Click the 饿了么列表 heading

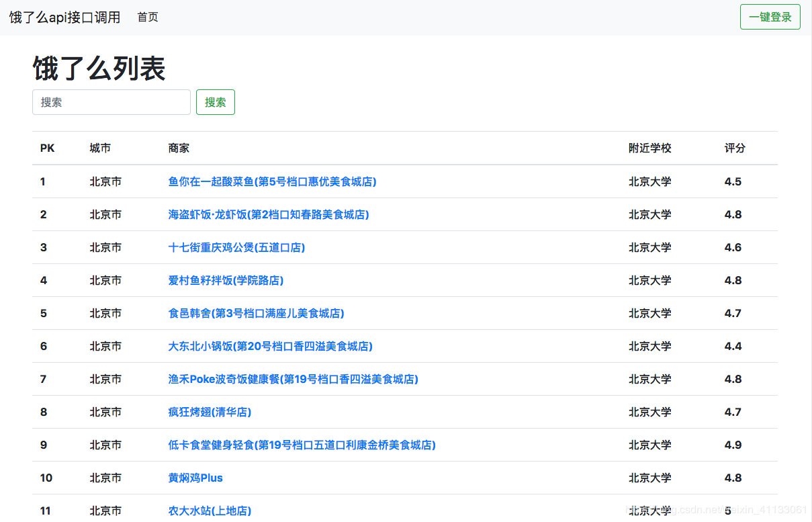click(x=99, y=68)
